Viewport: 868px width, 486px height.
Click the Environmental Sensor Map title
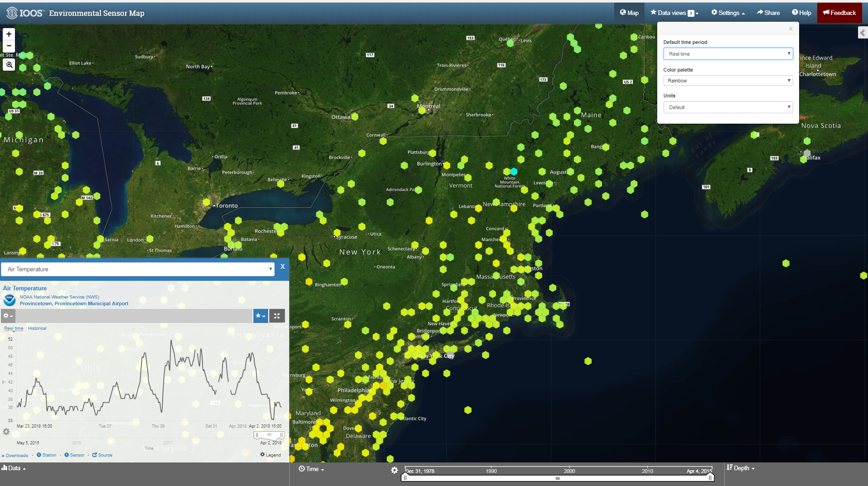tap(97, 13)
